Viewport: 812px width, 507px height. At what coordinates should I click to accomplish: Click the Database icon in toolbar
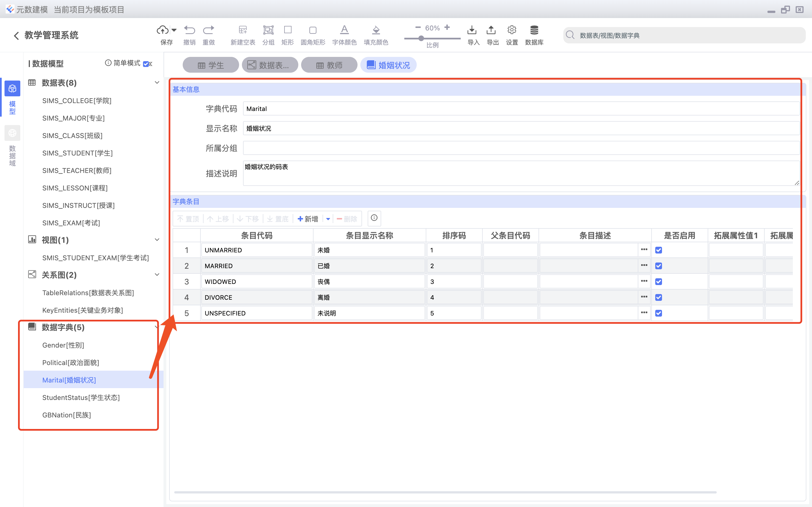click(x=534, y=30)
